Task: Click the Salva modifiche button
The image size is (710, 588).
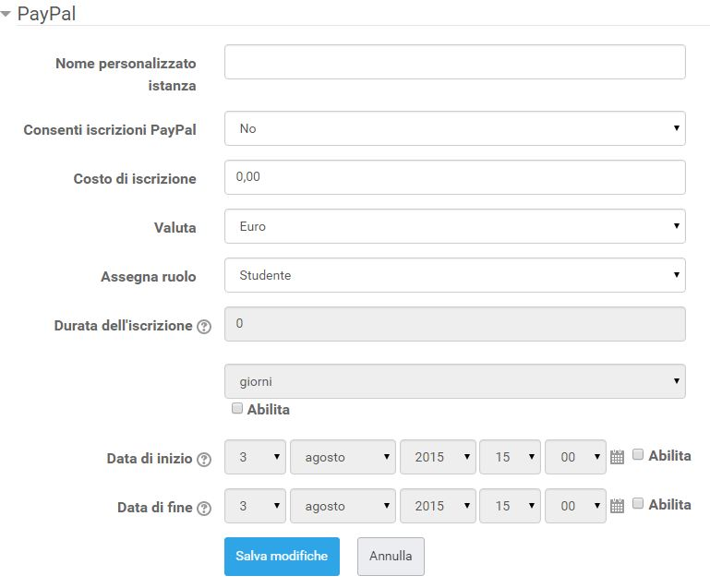Action: 282,557
